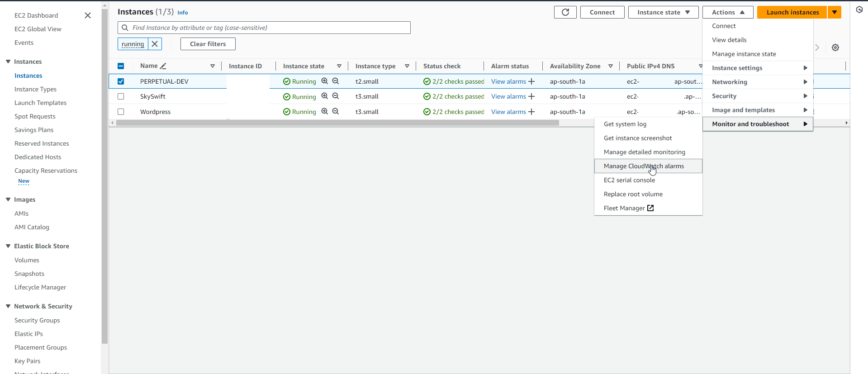Click the Clear filters button

coord(208,44)
